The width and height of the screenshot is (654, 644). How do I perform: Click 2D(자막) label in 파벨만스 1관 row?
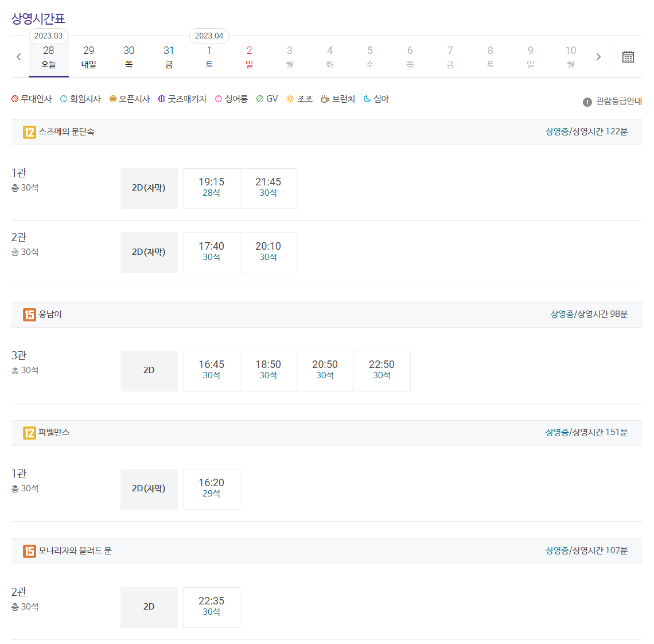point(149,488)
